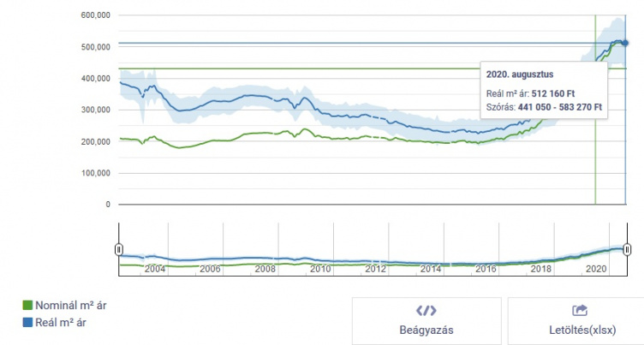Select 2020 on the navigator timeline
This screenshot has width=644, height=345.
point(596,269)
